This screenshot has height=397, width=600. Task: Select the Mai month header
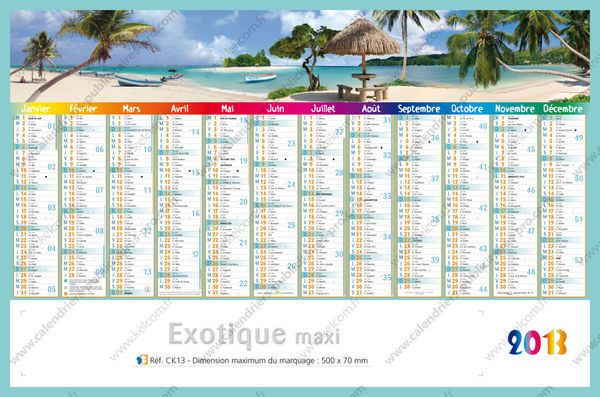227,109
